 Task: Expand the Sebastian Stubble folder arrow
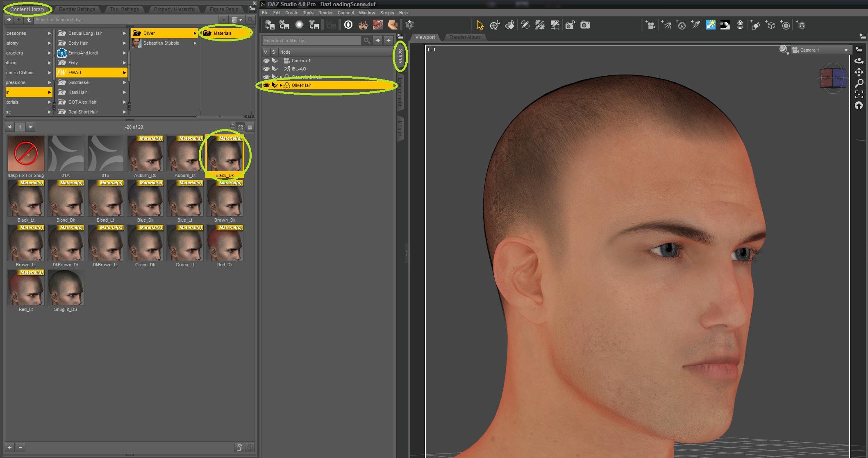pos(195,43)
